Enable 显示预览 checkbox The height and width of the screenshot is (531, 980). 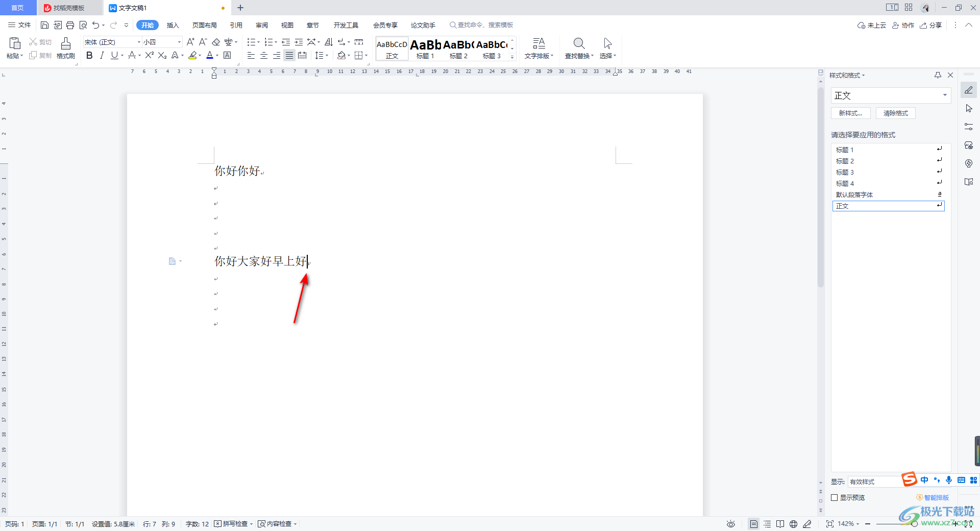coord(835,497)
